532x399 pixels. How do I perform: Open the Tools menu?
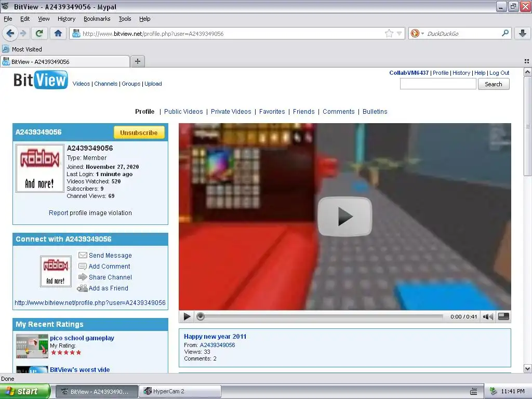coord(125,19)
